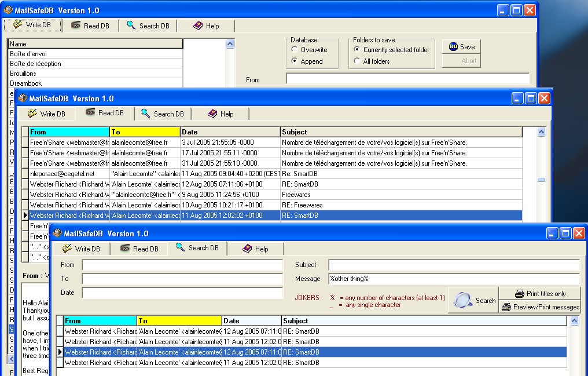This screenshot has width=588, height=376.
Task: Click Date column header in middle window
Action: click(x=230, y=132)
